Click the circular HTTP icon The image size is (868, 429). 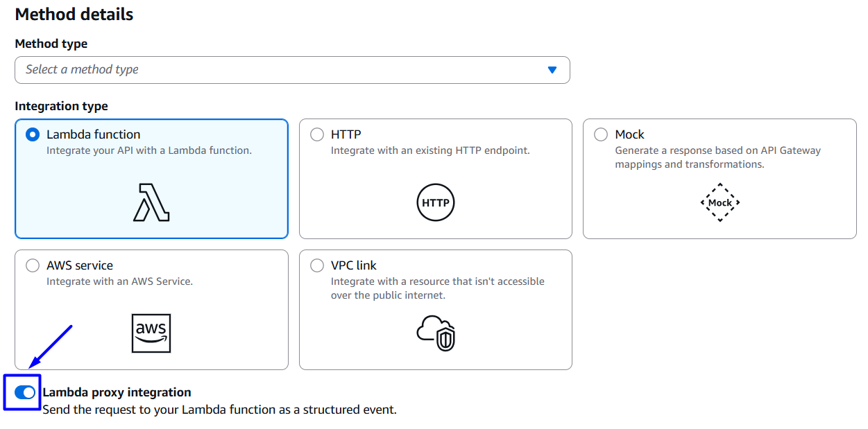tap(436, 203)
